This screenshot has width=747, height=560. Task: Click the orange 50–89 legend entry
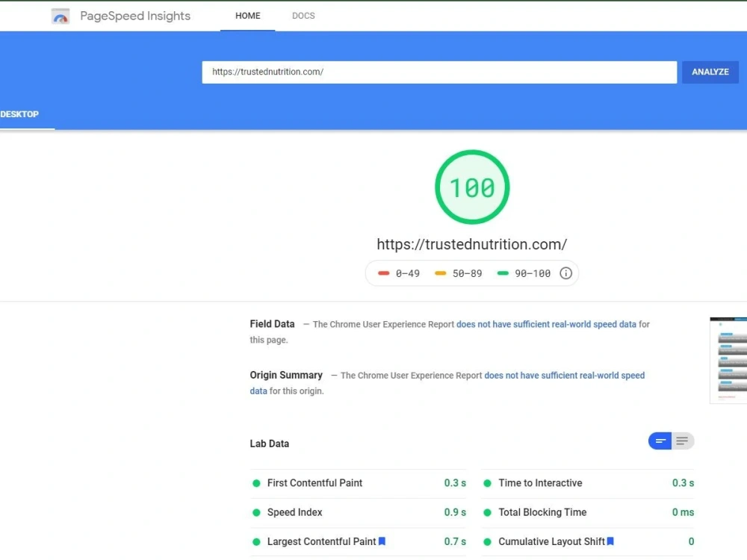tap(459, 273)
